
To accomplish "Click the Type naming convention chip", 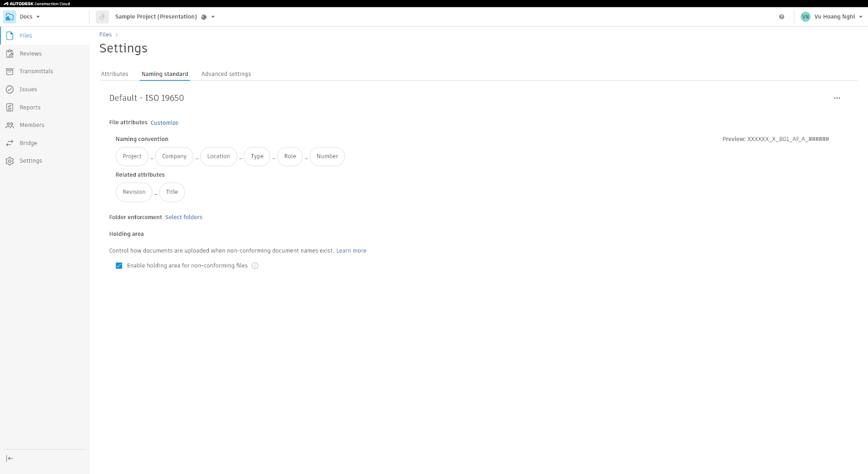I will 257,157.
